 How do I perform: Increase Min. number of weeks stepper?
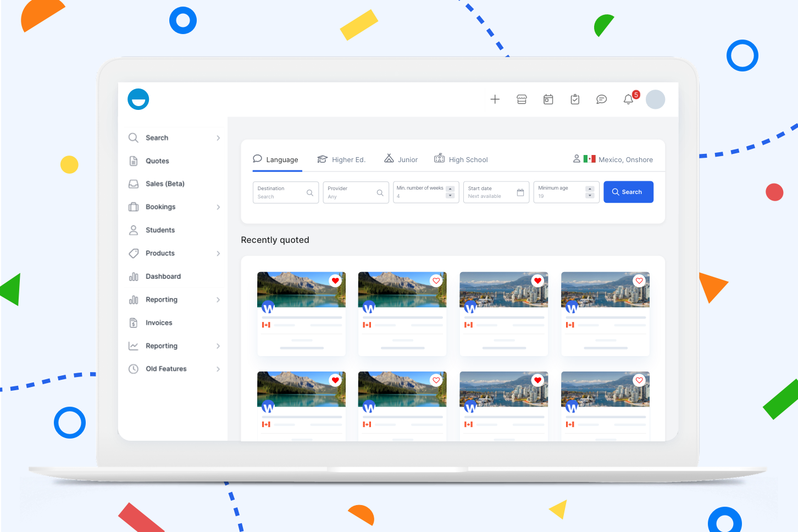(450, 189)
